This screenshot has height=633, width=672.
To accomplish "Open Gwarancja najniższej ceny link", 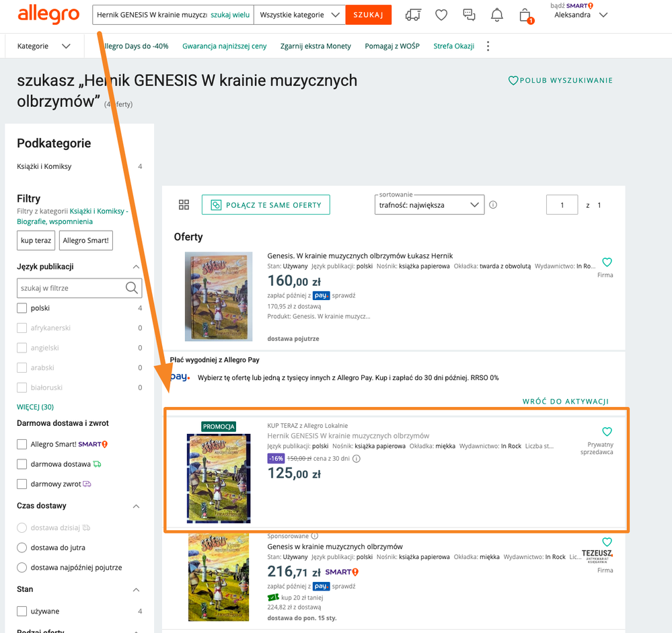I will pos(224,46).
